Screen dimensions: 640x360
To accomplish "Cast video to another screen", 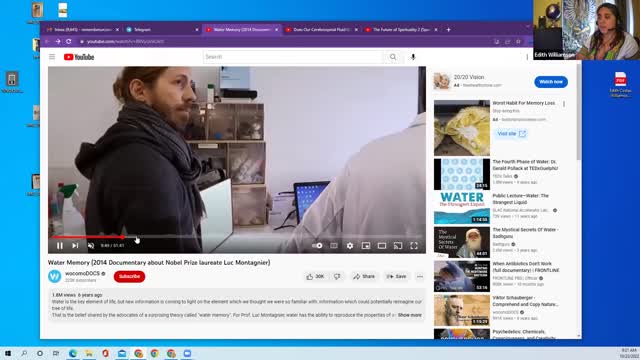I will pos(398,246).
